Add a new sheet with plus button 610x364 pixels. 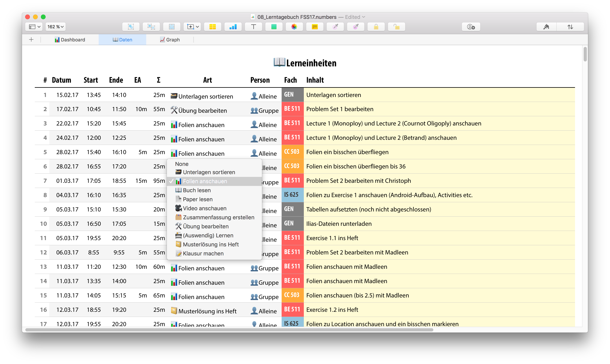click(x=31, y=40)
